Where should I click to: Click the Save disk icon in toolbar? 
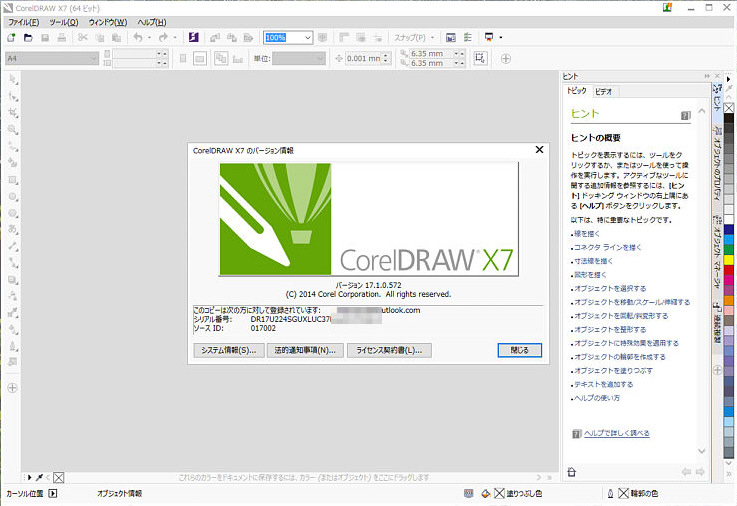pos(45,38)
